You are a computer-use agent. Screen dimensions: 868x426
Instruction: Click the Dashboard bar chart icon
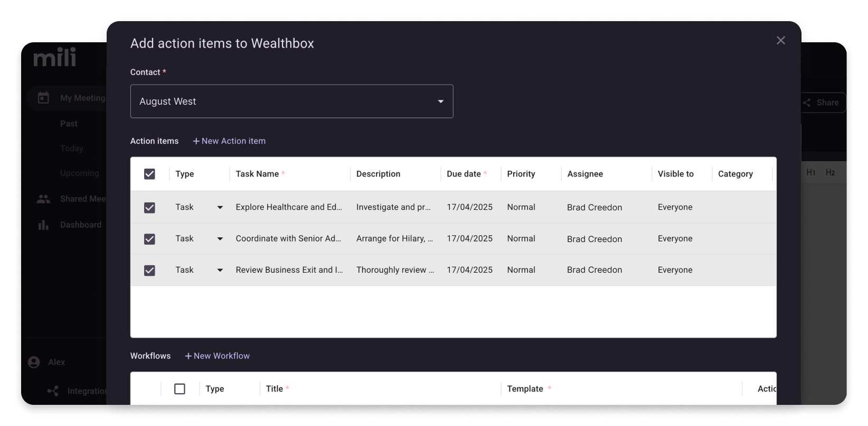coord(43,225)
